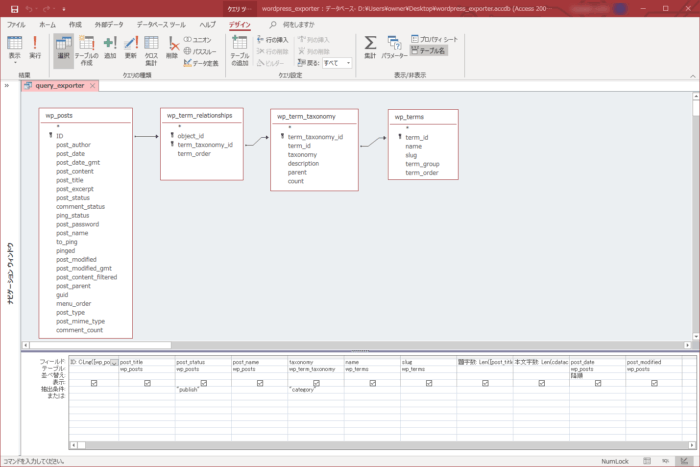Click the Undo icon in the quick access toolbar

click(29, 9)
